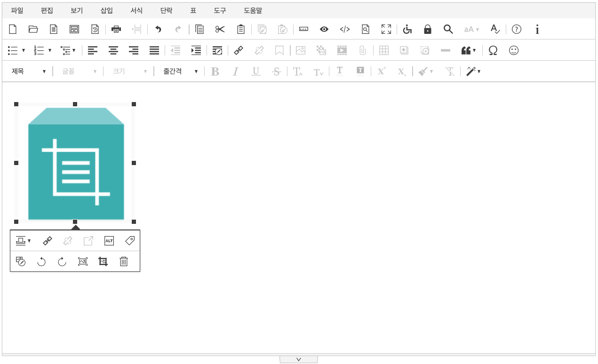The height and width of the screenshot is (364, 598).
Task: Open the emoticon picker
Action: pos(514,50)
